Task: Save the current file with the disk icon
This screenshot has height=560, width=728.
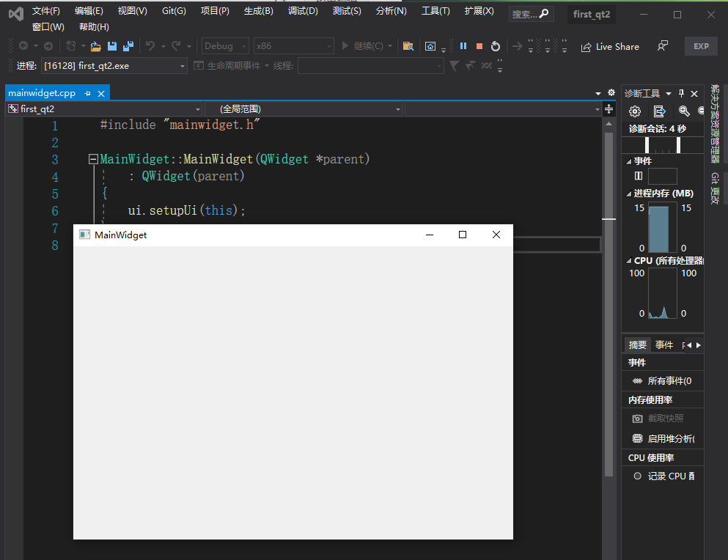Action: pyautogui.click(x=112, y=46)
